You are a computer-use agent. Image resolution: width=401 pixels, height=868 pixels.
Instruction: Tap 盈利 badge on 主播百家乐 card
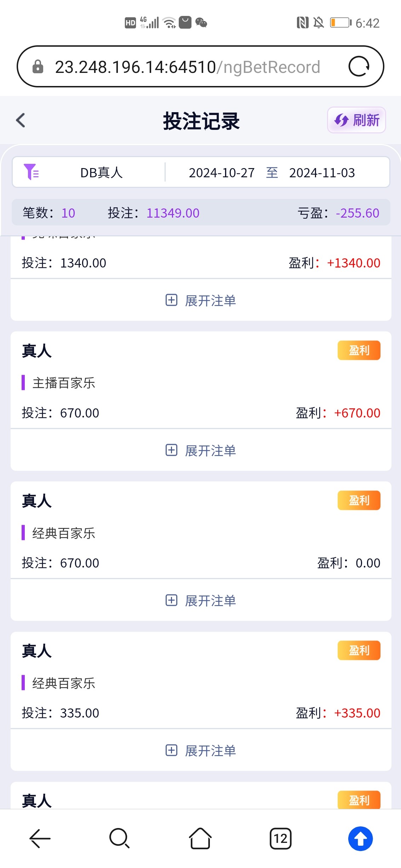pyautogui.click(x=359, y=350)
